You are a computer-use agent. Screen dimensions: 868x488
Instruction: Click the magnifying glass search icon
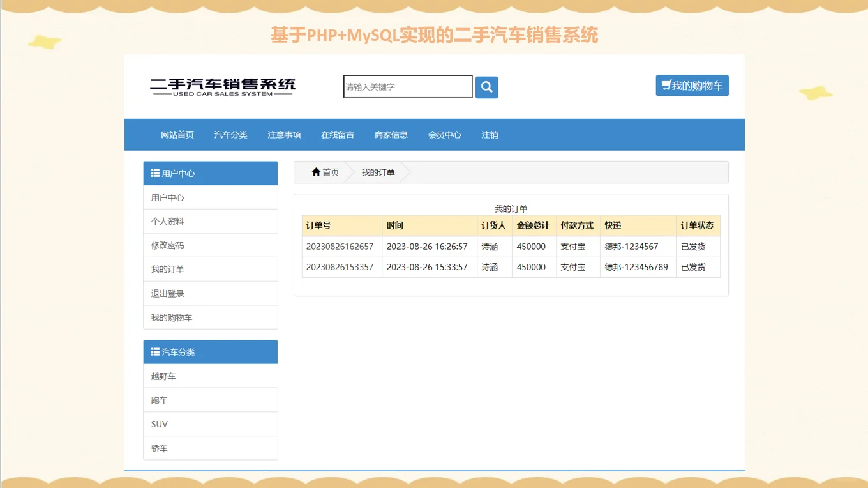pos(486,87)
